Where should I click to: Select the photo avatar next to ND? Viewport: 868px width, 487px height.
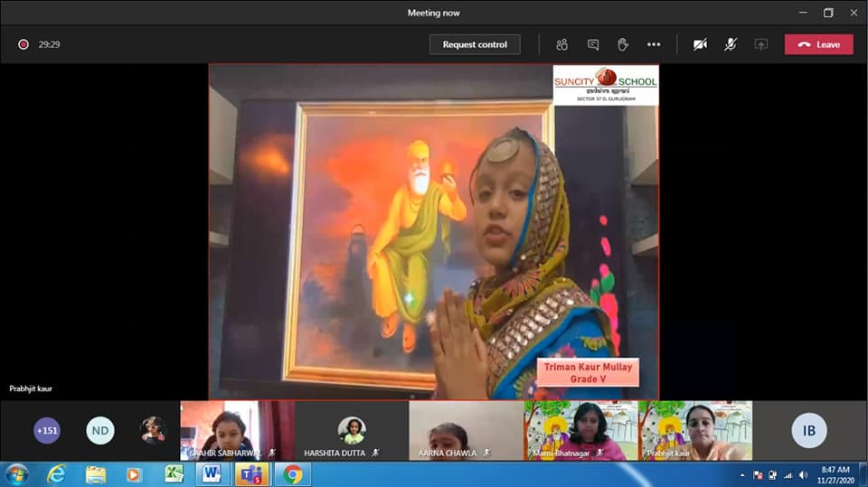click(x=154, y=431)
